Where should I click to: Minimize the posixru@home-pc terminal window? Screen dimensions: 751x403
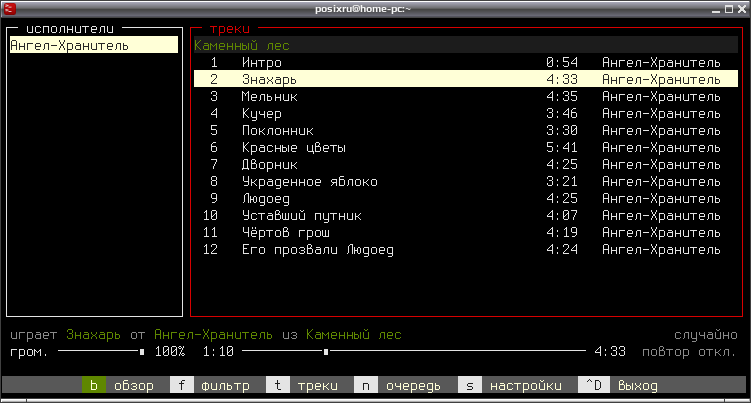click(x=716, y=9)
